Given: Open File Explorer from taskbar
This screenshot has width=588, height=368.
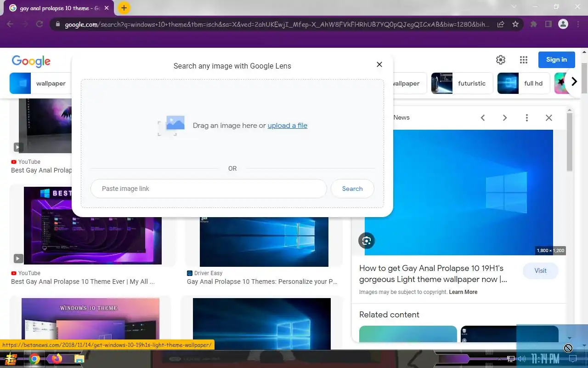Looking at the screenshot, I should point(79,359).
